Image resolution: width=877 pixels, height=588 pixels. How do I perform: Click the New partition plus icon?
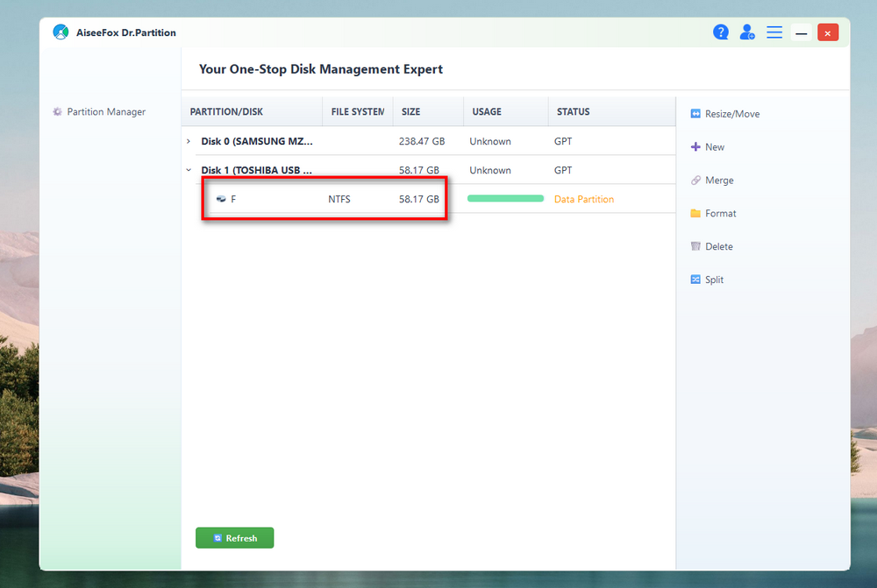click(x=695, y=147)
